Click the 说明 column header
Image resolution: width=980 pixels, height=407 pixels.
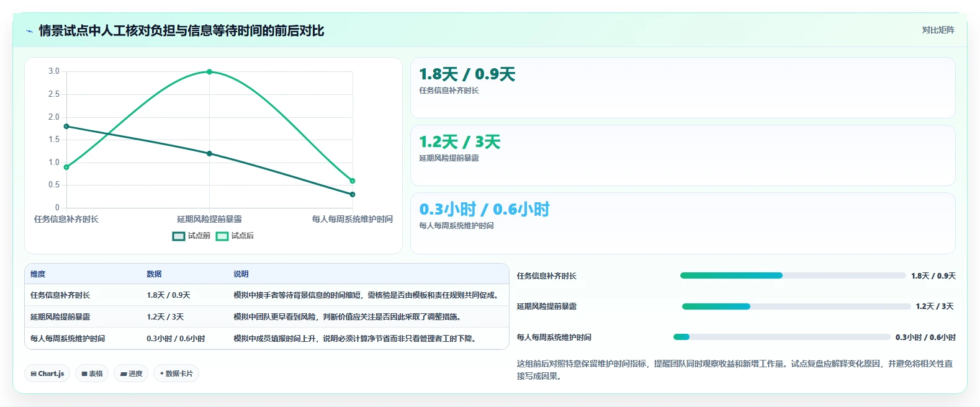(x=241, y=274)
